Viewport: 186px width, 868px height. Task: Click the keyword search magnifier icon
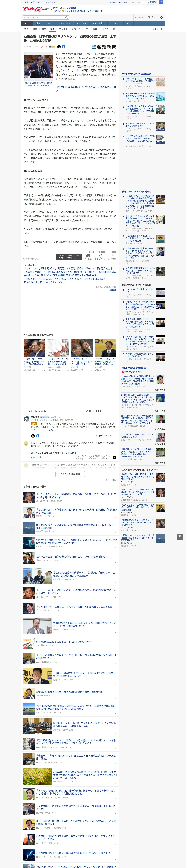pyautogui.click(x=66, y=17)
